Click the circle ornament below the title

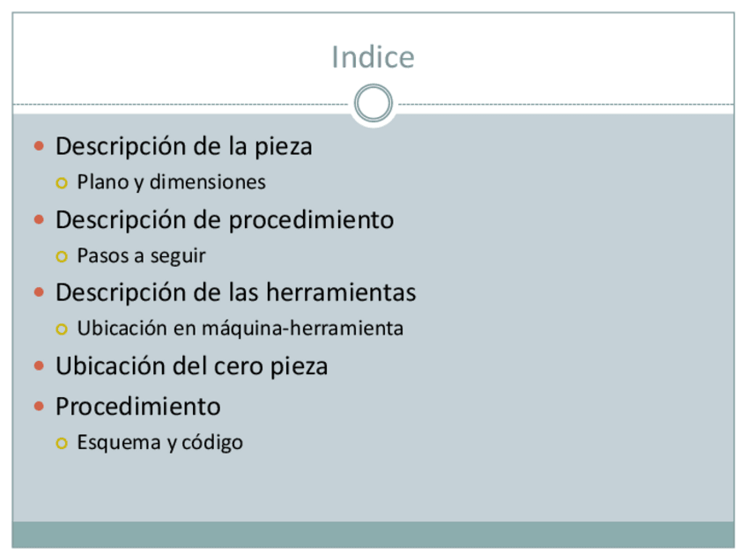[373, 104]
